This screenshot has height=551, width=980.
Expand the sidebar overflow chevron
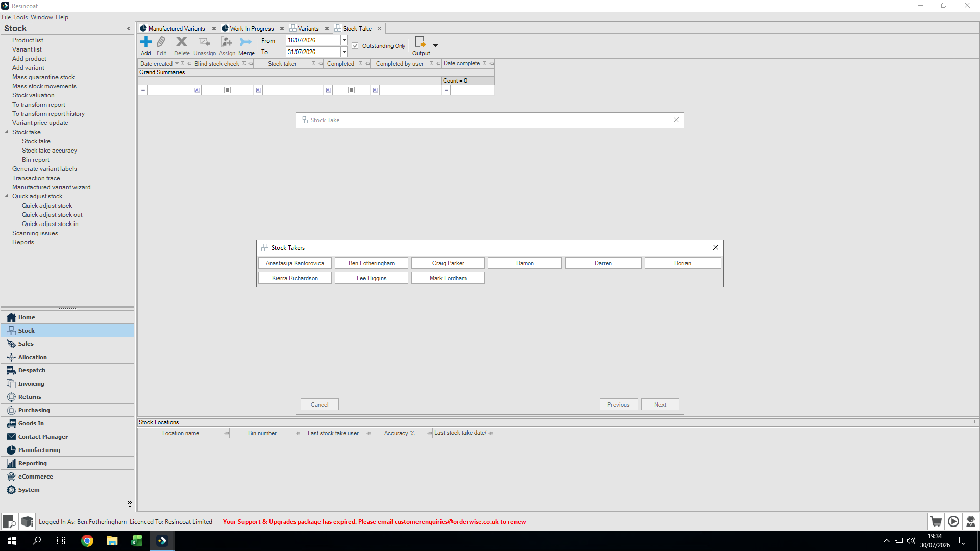130,504
